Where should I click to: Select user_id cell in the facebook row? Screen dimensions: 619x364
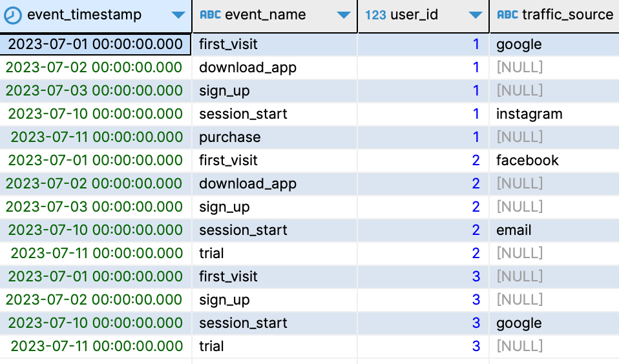pyautogui.click(x=423, y=161)
